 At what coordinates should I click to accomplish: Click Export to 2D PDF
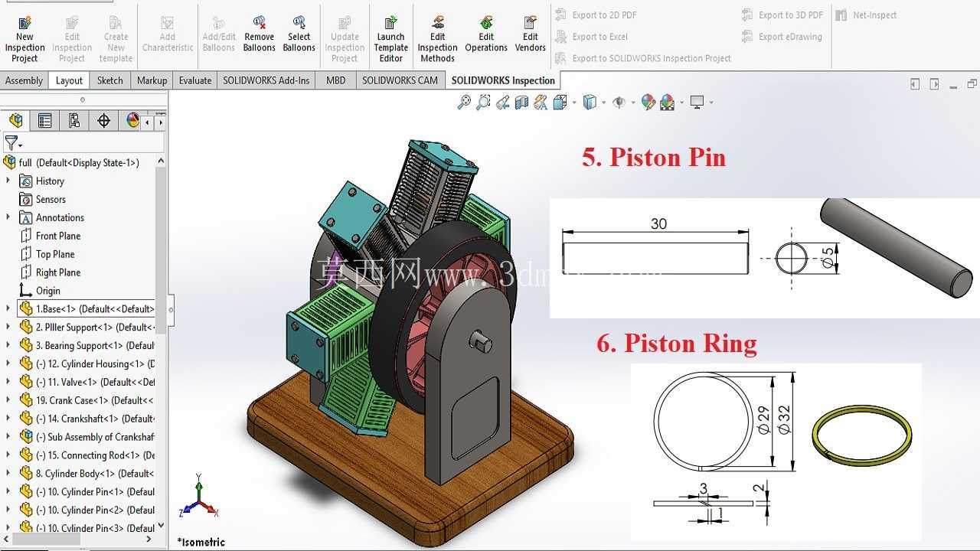[x=596, y=15]
